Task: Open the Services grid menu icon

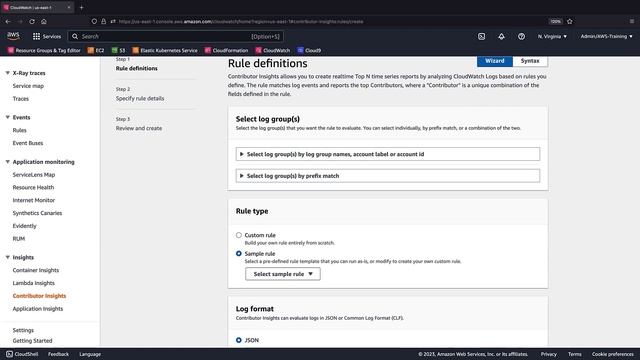Action: tap(36, 36)
